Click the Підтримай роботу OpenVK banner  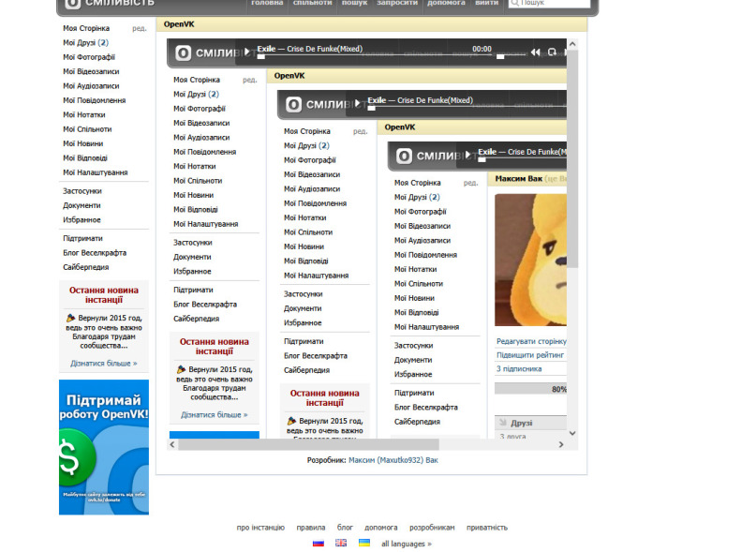(104, 447)
